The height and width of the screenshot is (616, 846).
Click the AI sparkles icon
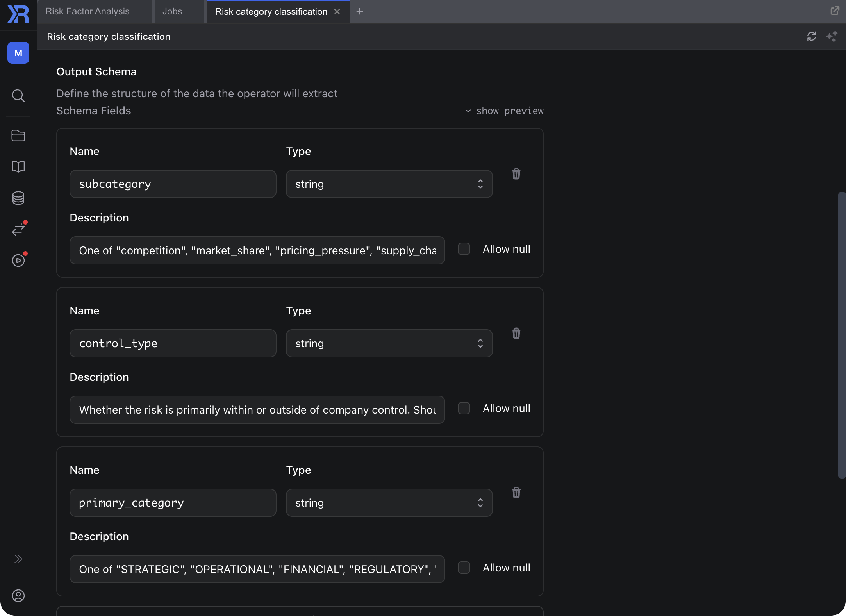tap(832, 36)
